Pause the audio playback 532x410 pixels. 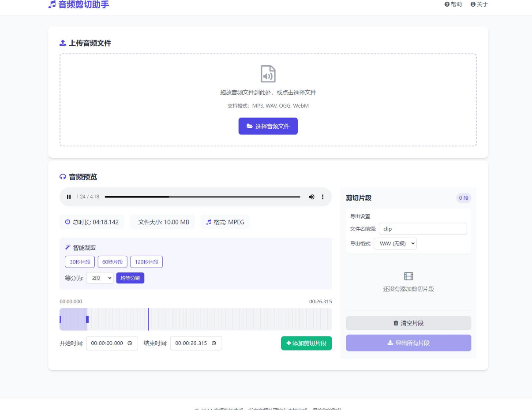point(69,197)
